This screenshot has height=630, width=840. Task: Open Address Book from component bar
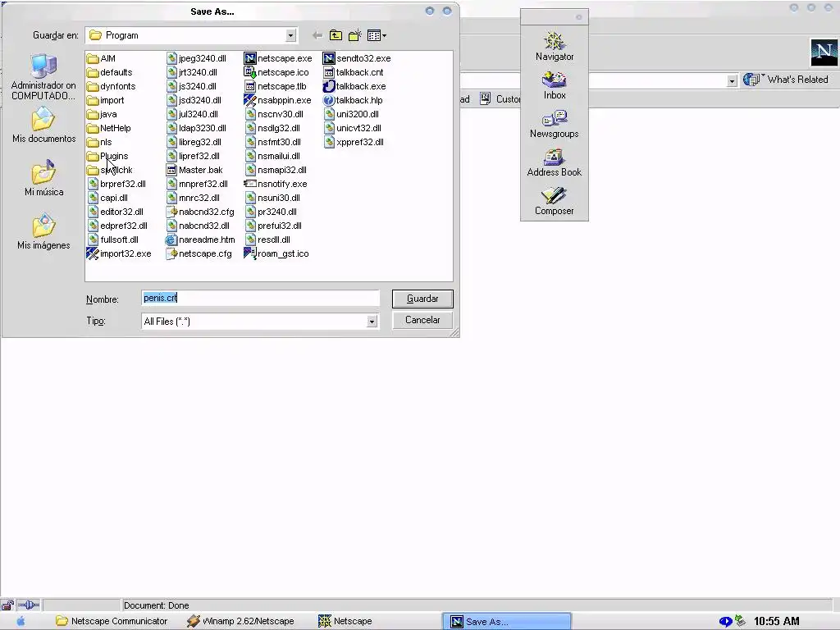point(554,163)
